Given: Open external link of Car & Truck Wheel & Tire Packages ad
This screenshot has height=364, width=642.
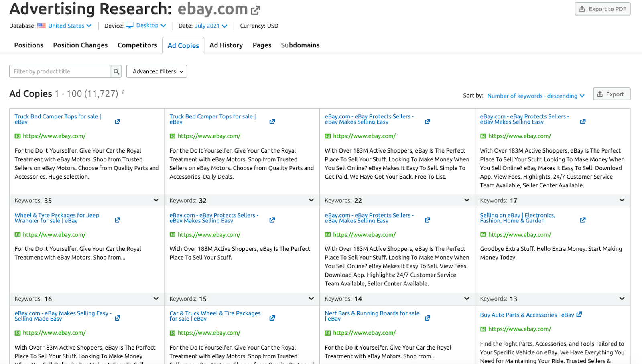Looking at the screenshot, I should click(272, 318).
